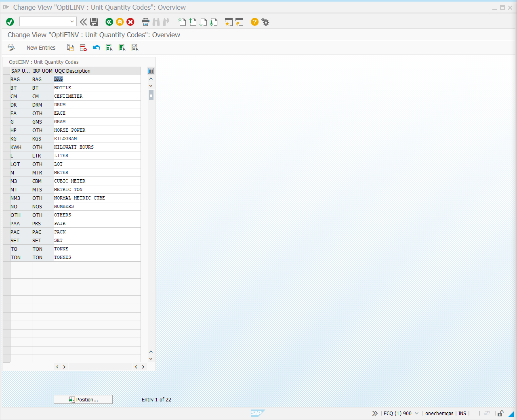
Task: Collapse the command field with double chevron
Action: (x=83, y=22)
